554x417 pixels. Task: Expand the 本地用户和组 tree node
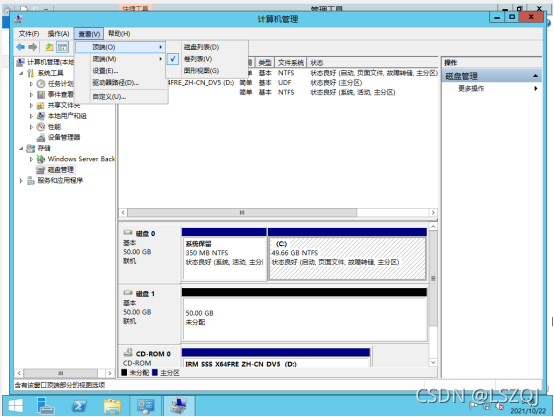pos(31,116)
